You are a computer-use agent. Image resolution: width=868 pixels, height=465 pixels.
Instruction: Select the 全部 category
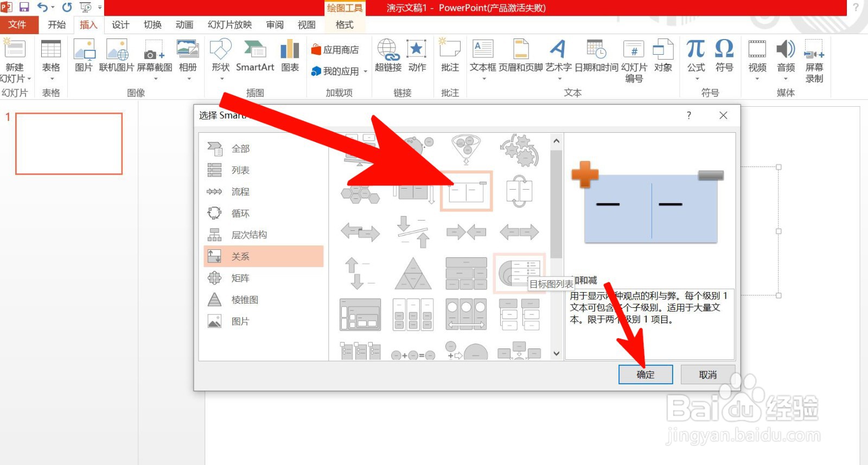click(264, 148)
